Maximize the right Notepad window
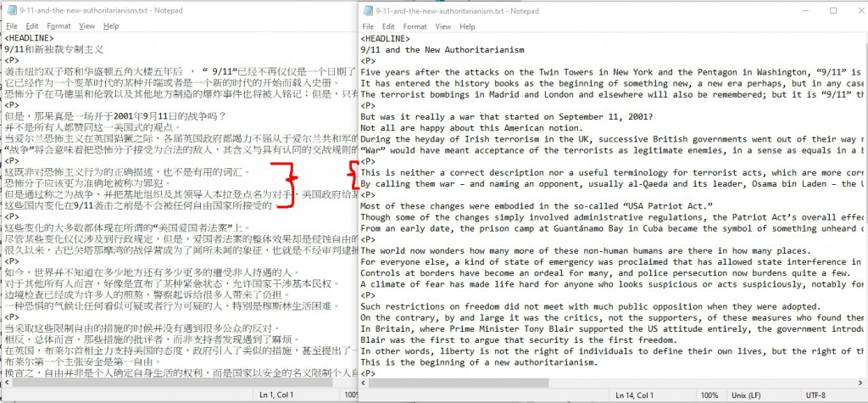Viewport: 868px width, 403px height. point(833,10)
